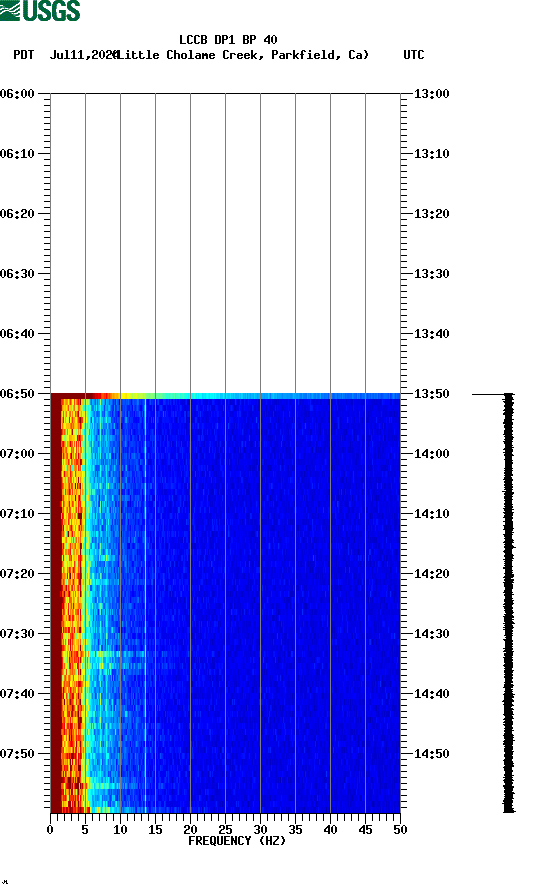Click the 13:30 UTC time label
The height and width of the screenshot is (893, 552).
(431, 273)
